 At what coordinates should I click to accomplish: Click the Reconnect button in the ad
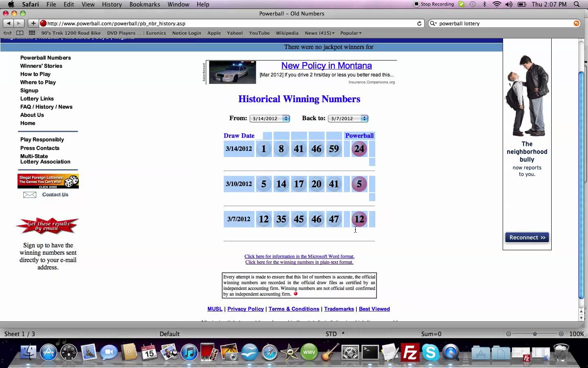pos(527,238)
